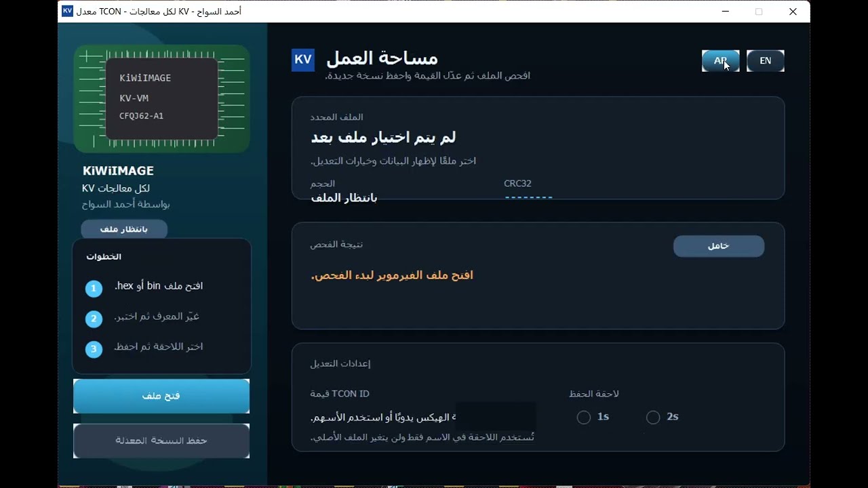Click the 'بواسطة أحمد السواح' author credit
This screenshot has height=488, width=868.
pyautogui.click(x=126, y=204)
